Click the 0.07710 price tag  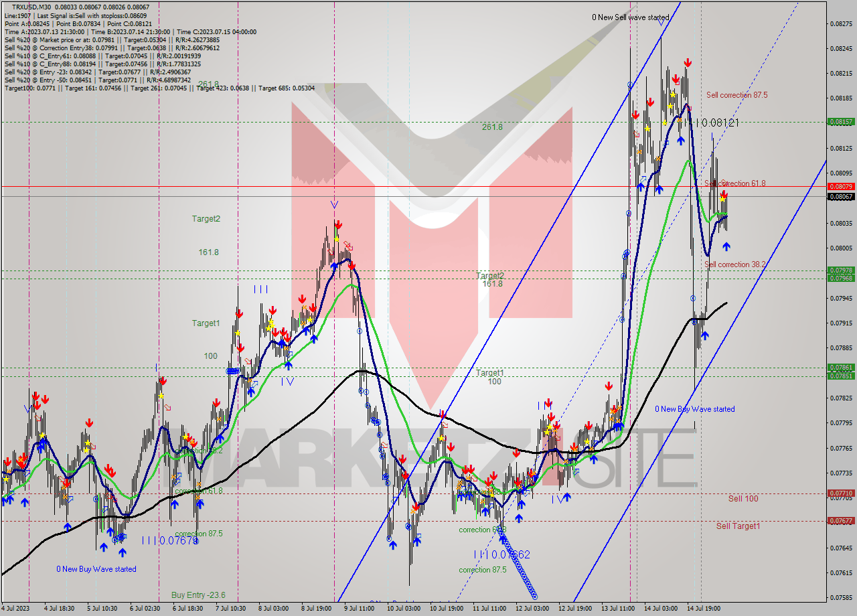pyautogui.click(x=840, y=493)
